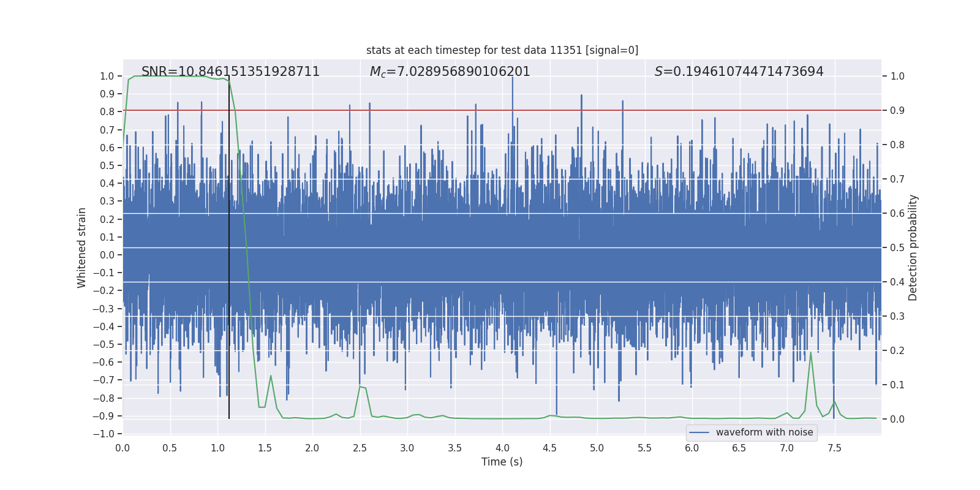Click the Whitened strain tick label 0.8
The image size is (980, 490).
point(107,111)
